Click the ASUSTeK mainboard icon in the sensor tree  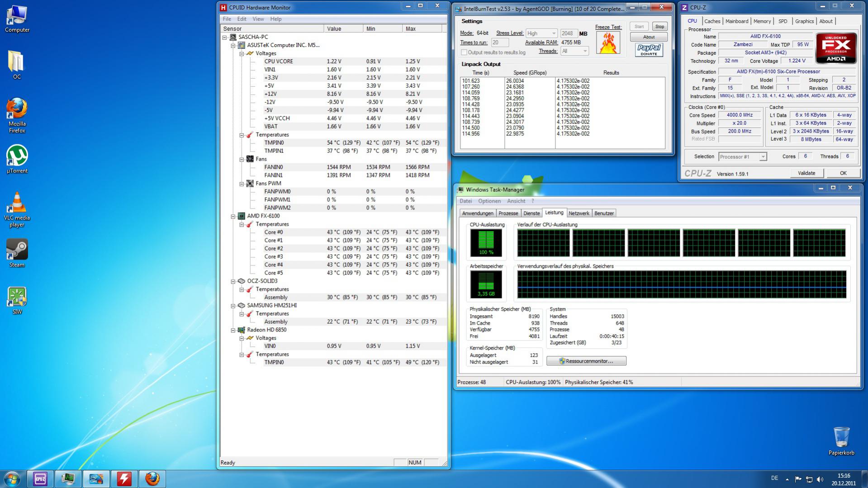[x=242, y=45]
